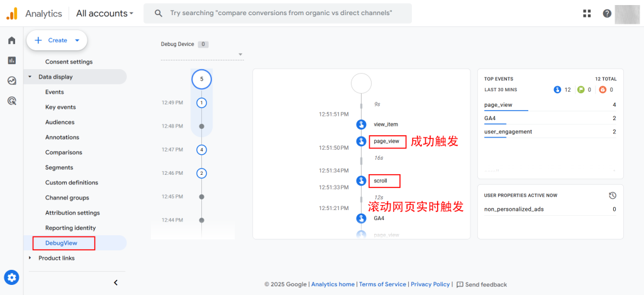Image resolution: width=644 pixels, height=295 pixels.
Task: Open Admin settings gear icon
Action: (11, 278)
